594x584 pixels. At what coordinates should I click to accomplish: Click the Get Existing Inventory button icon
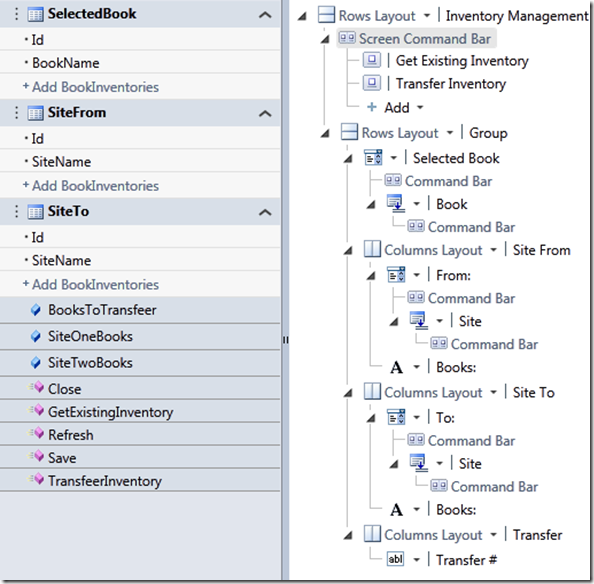pyautogui.click(x=372, y=60)
